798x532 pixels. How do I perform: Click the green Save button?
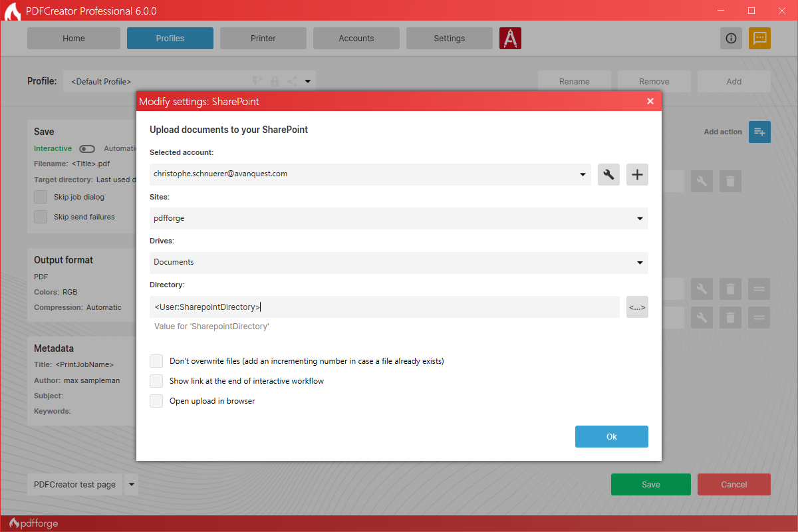[651, 485]
